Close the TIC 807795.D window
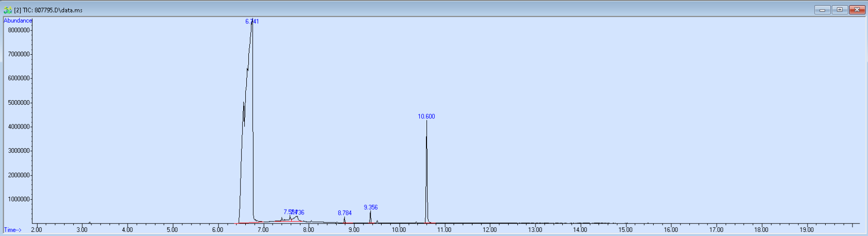Image resolution: width=868 pixels, height=236 pixels. (857, 10)
